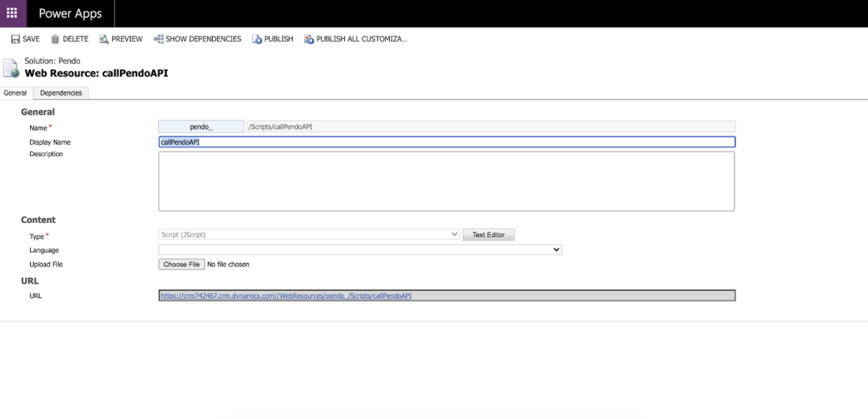Click SHOW DEPENDENCIES toolbar text
868x419 pixels.
[x=204, y=39]
